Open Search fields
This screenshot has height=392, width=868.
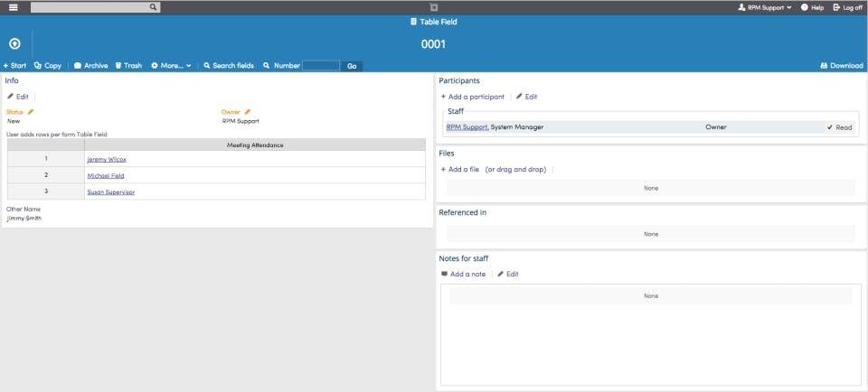click(x=229, y=65)
